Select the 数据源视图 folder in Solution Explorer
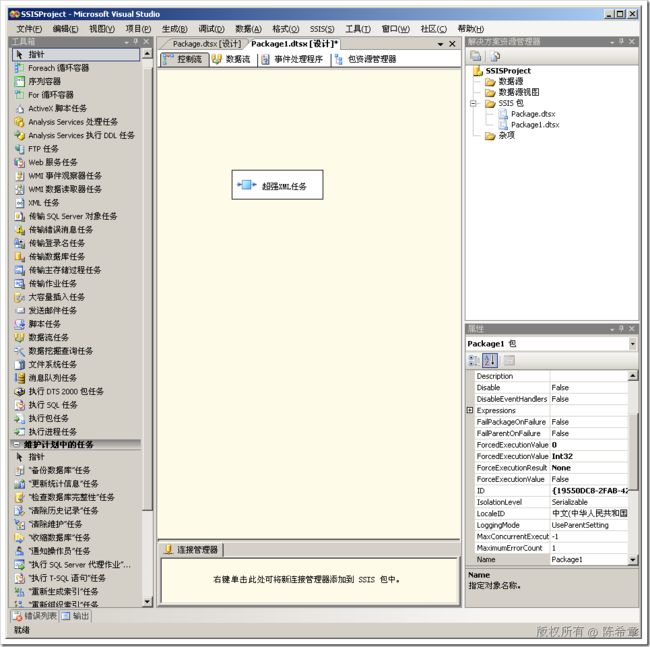Screen dimensions: 650x647 518,92
